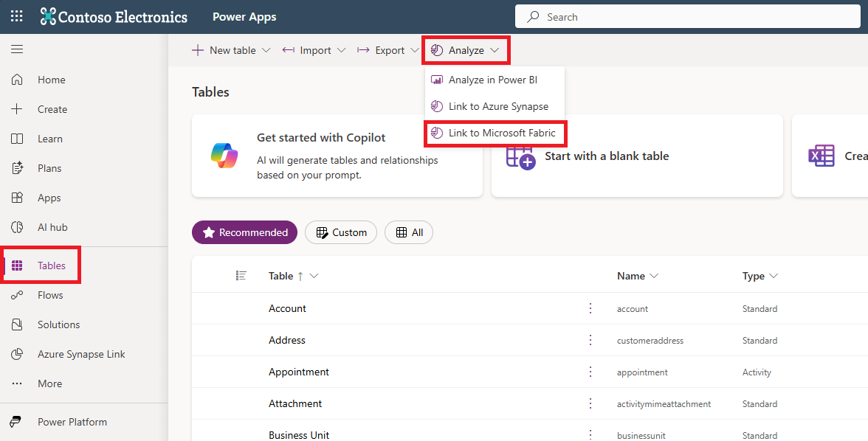868x441 pixels.
Task: Open the Account table
Action: [287, 308]
